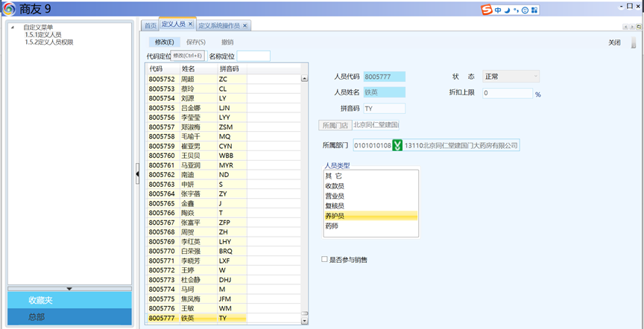Open 1.5.2定义人员权限 in the menu tree
This screenshot has width=644, height=329.
[x=49, y=42]
